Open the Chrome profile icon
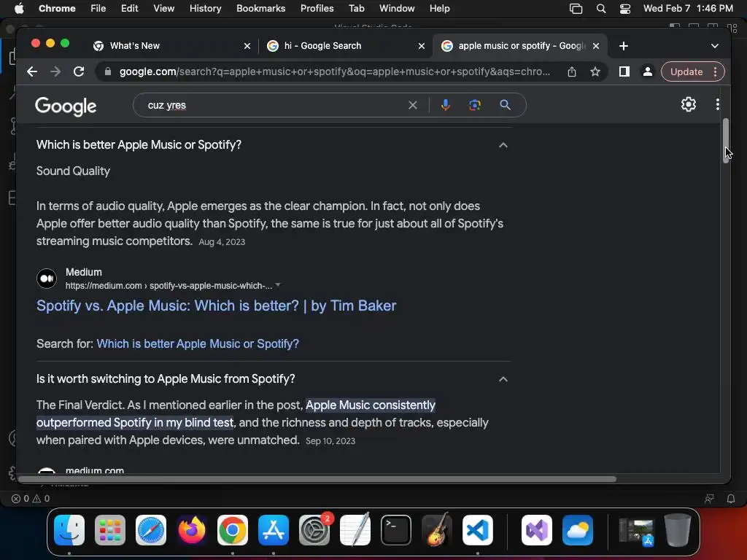The image size is (747, 560). 648,72
